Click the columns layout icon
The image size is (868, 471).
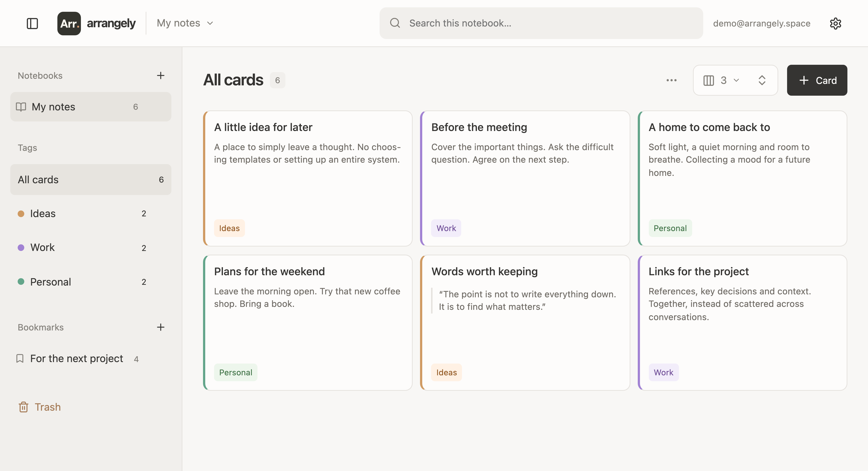point(709,80)
